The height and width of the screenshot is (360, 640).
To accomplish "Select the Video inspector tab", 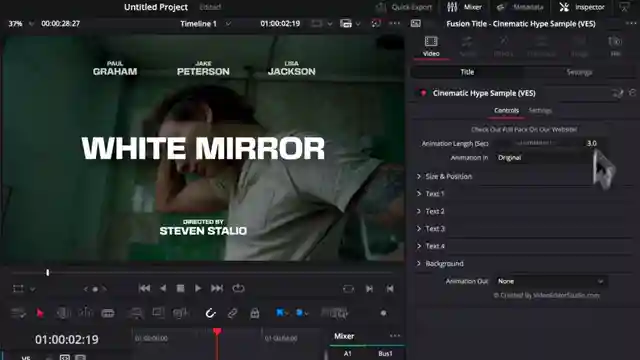I will (431, 47).
